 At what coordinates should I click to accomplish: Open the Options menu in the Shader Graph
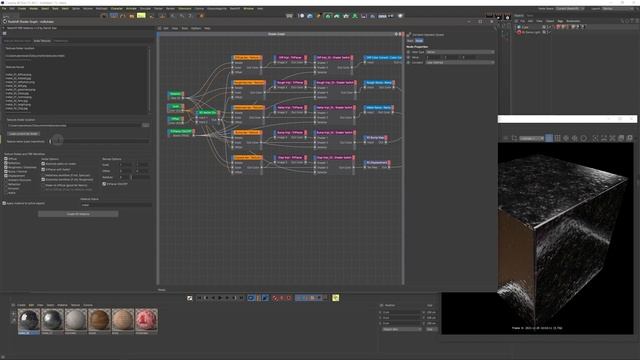click(x=196, y=29)
